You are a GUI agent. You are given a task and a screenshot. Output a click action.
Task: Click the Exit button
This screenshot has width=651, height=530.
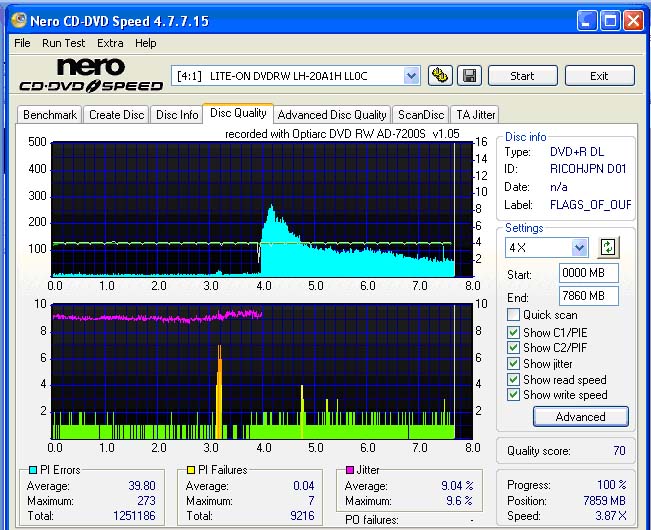[599, 76]
